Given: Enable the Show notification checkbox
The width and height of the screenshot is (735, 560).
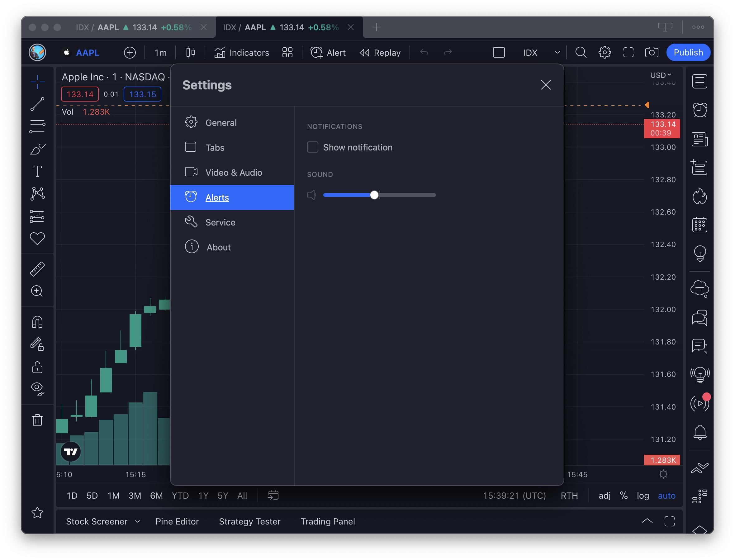Looking at the screenshot, I should (312, 147).
